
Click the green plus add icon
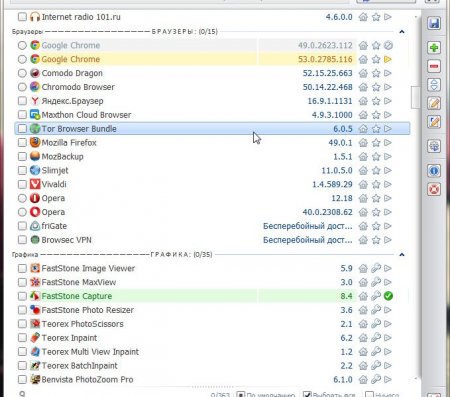pyautogui.click(x=434, y=47)
